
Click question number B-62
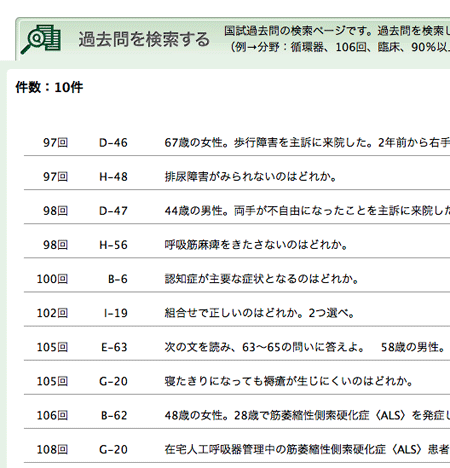pyautogui.click(x=114, y=415)
